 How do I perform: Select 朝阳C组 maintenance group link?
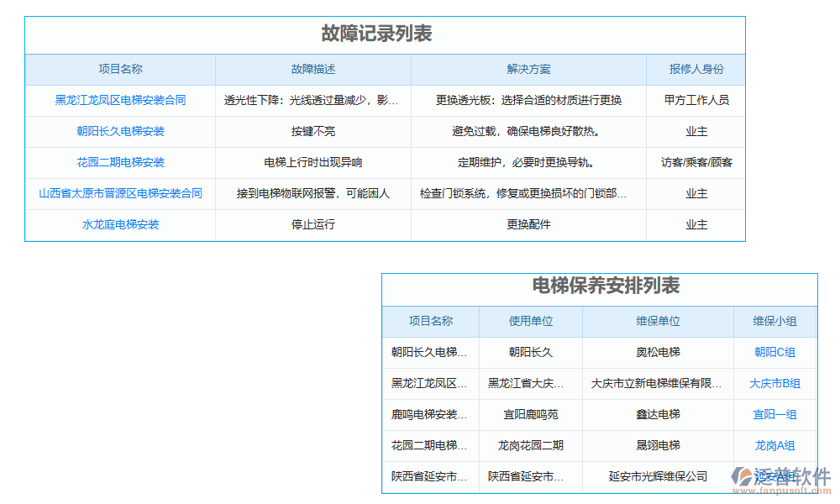tap(775, 353)
